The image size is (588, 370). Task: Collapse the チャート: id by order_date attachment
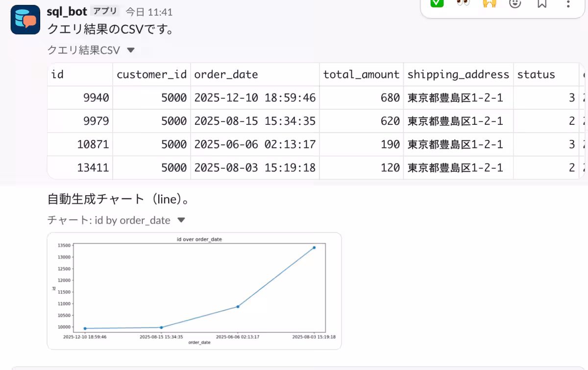pos(181,220)
